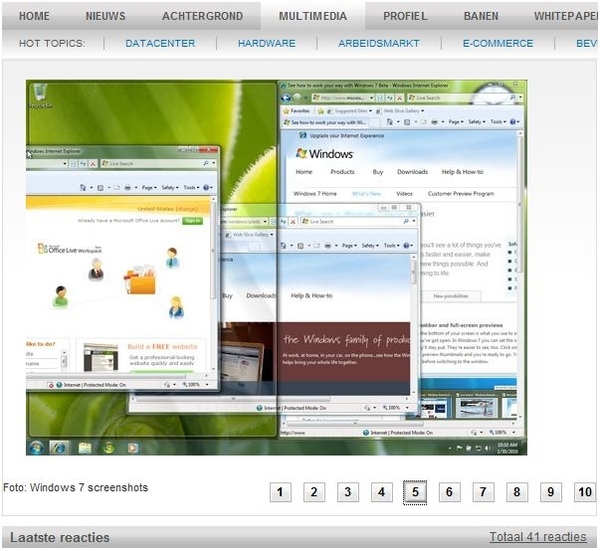The height and width of the screenshot is (551, 600).
Task: Open Favorites in the right IE window
Action: click(x=296, y=111)
